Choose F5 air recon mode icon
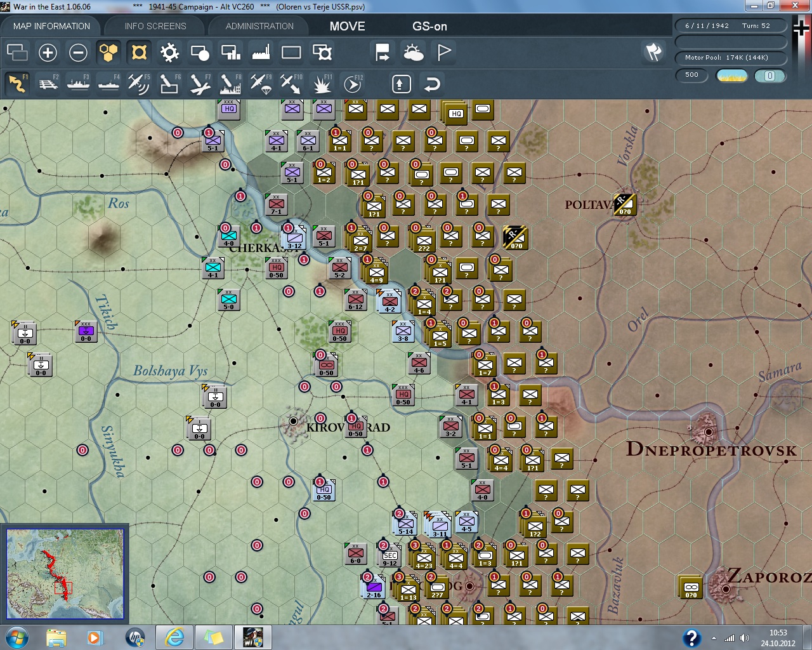 138,84
